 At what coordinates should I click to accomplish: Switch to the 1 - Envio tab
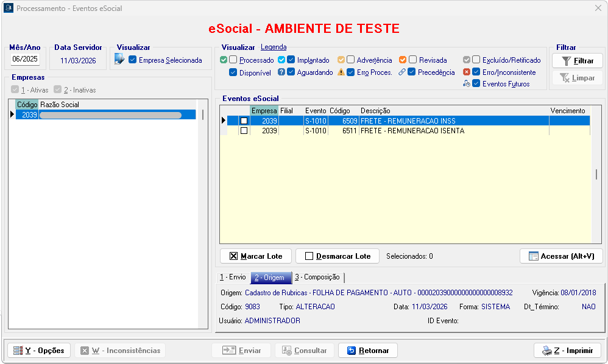(x=233, y=278)
